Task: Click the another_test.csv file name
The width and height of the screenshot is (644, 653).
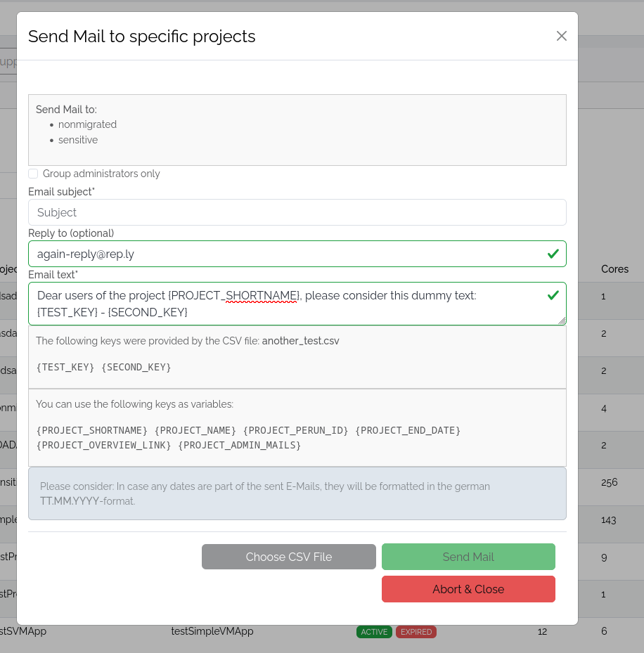Action: (300, 341)
